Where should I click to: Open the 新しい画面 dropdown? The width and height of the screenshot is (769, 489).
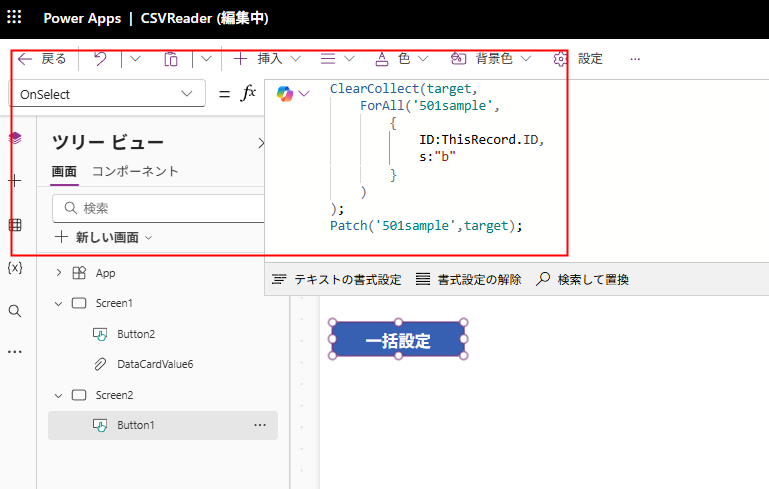(104, 237)
